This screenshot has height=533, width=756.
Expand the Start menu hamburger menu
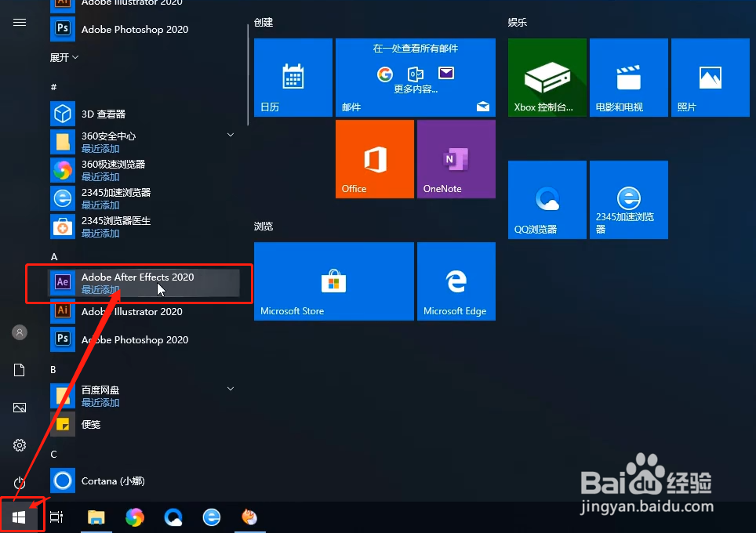click(x=20, y=23)
